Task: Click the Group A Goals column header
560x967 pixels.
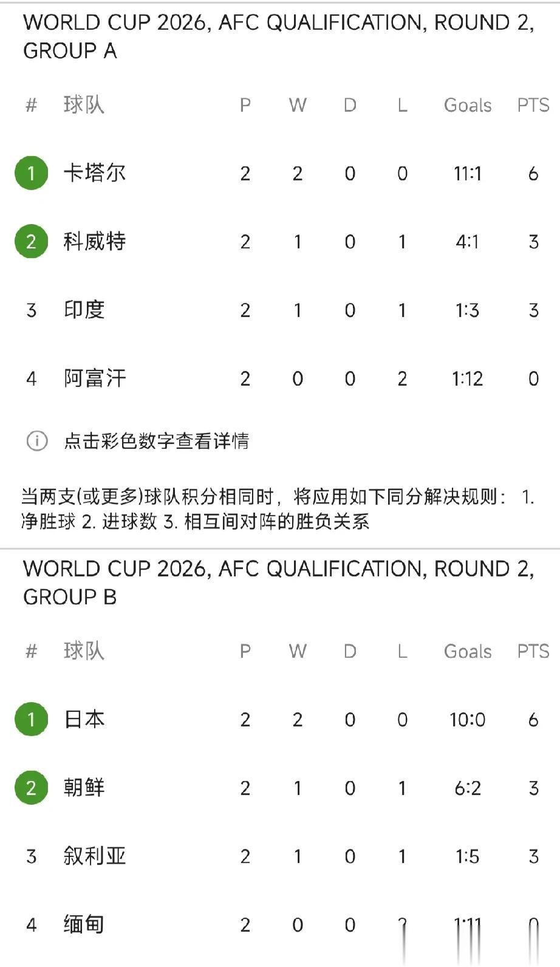Action: point(468,105)
